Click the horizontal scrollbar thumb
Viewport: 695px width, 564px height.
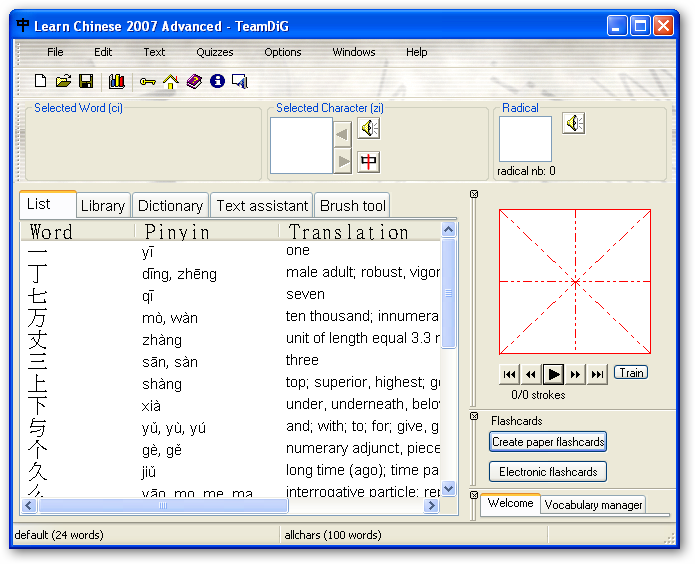(163, 505)
